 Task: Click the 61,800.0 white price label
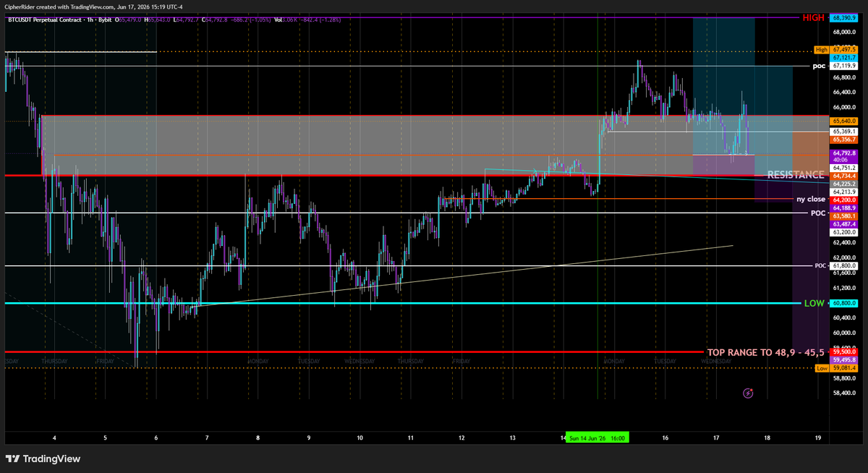tap(844, 266)
